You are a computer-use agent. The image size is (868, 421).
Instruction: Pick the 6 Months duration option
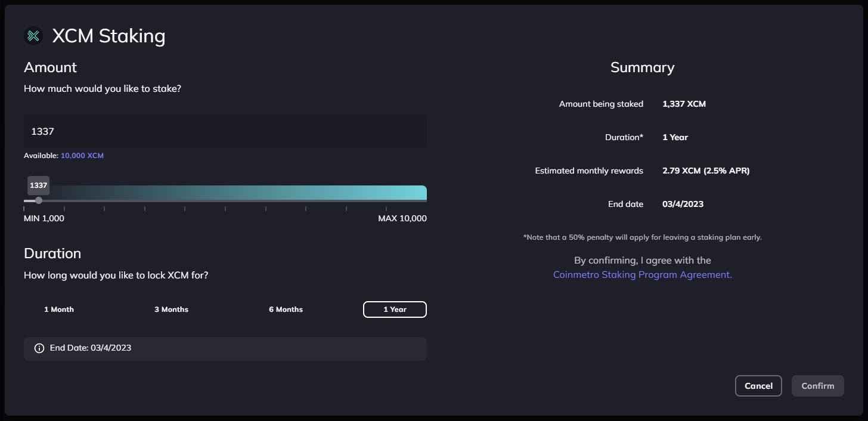click(286, 309)
